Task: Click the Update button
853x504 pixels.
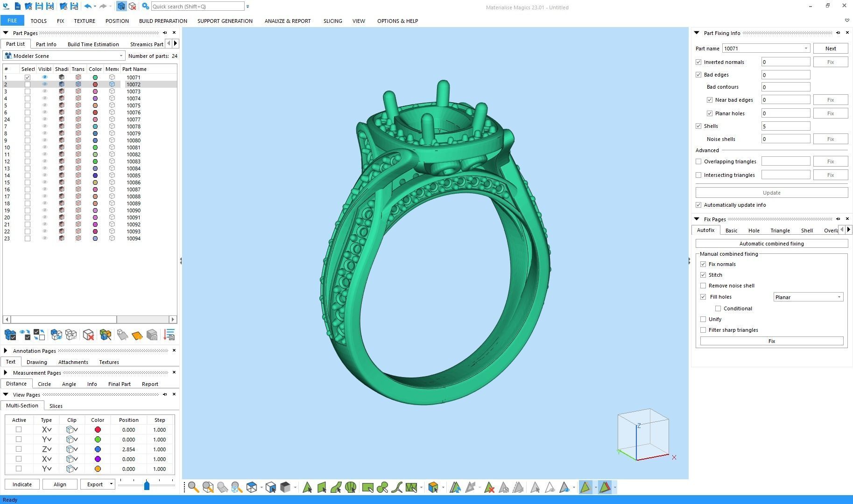Action: click(771, 193)
